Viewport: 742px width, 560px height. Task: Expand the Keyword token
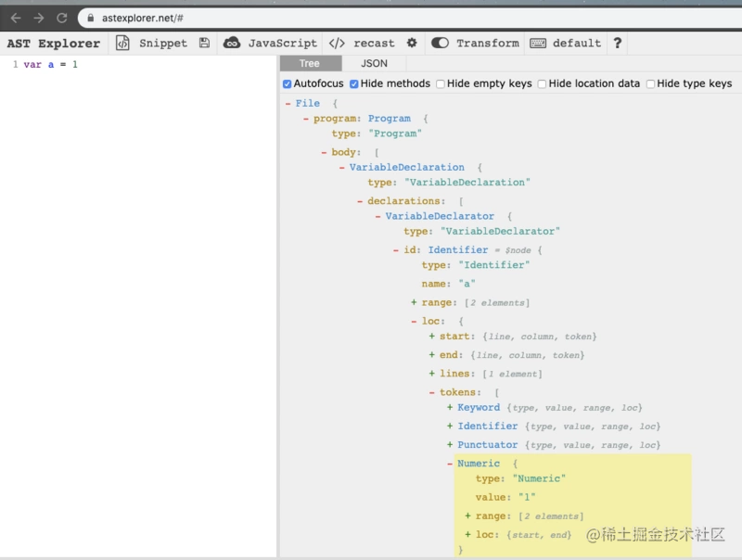tap(450, 407)
